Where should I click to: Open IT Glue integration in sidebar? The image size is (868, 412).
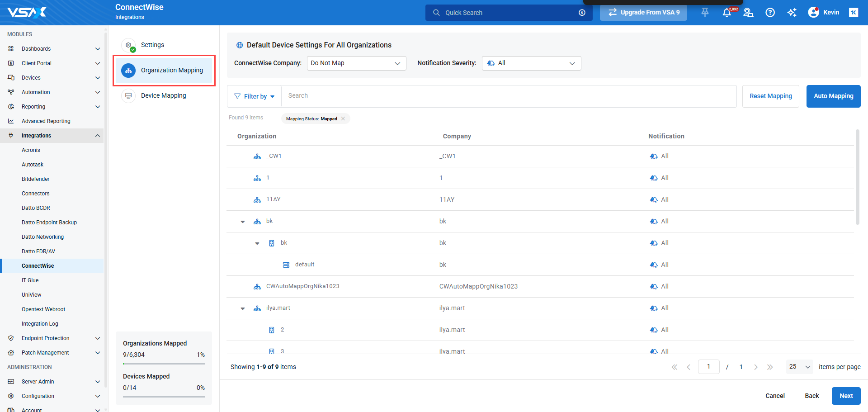point(30,280)
